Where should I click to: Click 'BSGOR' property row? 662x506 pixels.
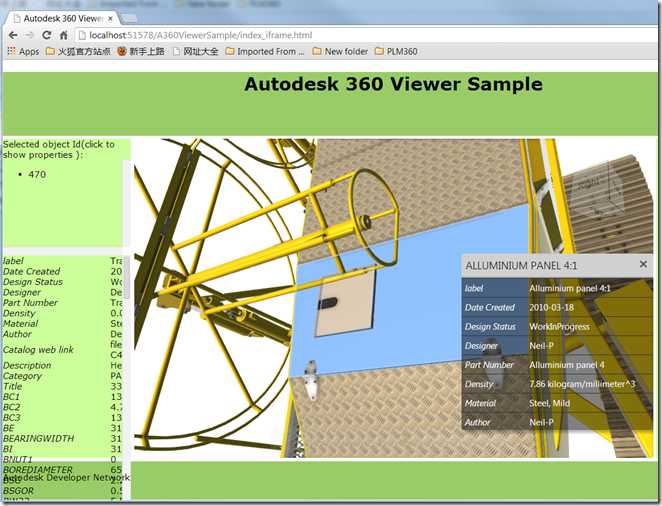coord(62,491)
